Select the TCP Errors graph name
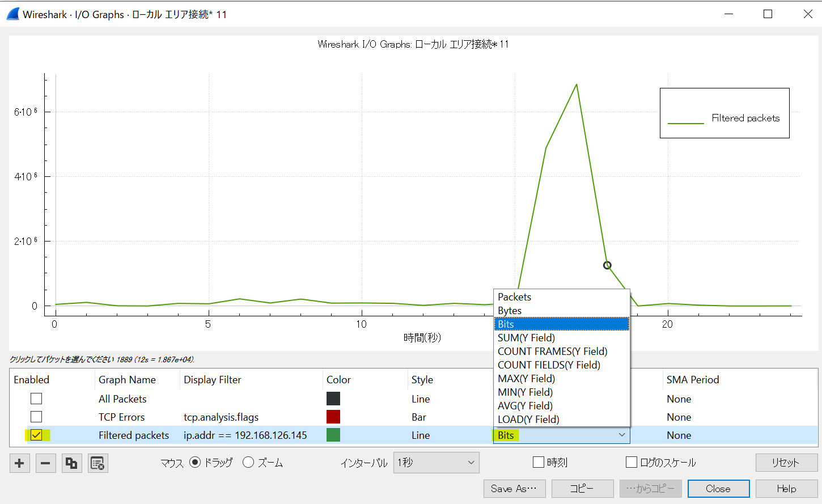This screenshot has height=504, width=822. pos(121,417)
